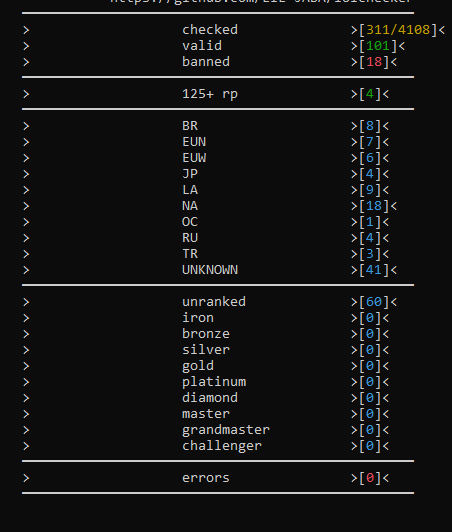Click the banned count in red
This screenshot has height=532, width=452.
tap(374, 62)
